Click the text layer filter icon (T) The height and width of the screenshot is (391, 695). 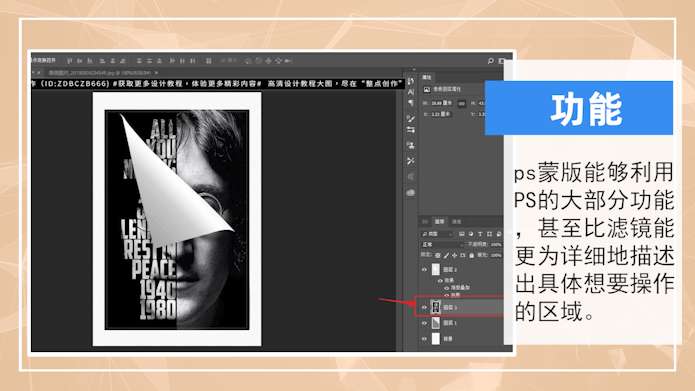click(x=480, y=234)
